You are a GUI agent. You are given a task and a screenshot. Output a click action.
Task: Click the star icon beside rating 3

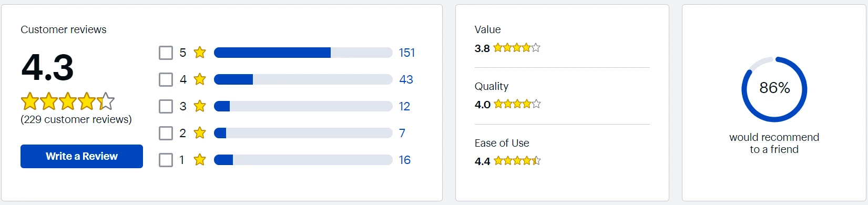point(200,106)
